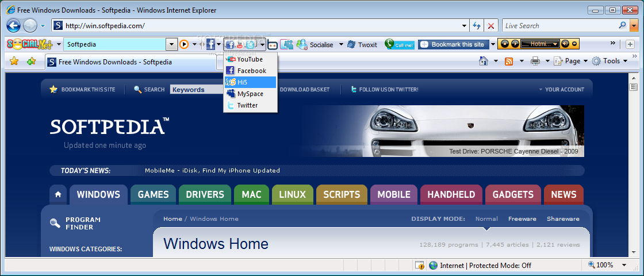Select Facebook from the dropdown menu

pos(250,71)
